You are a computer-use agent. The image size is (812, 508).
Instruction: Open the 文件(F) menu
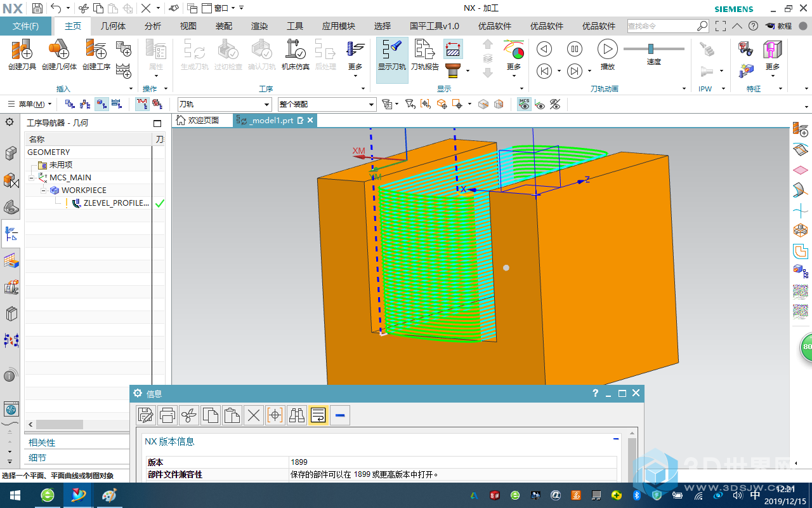pyautogui.click(x=26, y=26)
